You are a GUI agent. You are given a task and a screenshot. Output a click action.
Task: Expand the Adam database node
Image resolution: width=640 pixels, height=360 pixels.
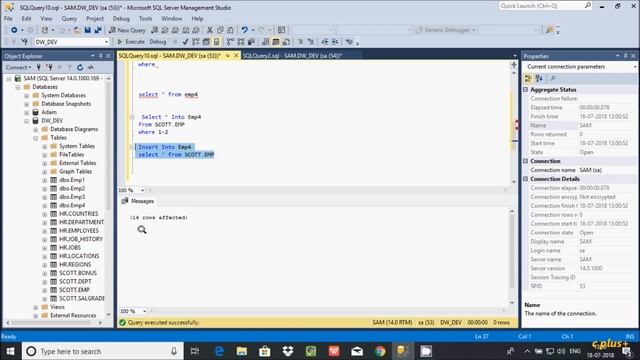(27, 112)
